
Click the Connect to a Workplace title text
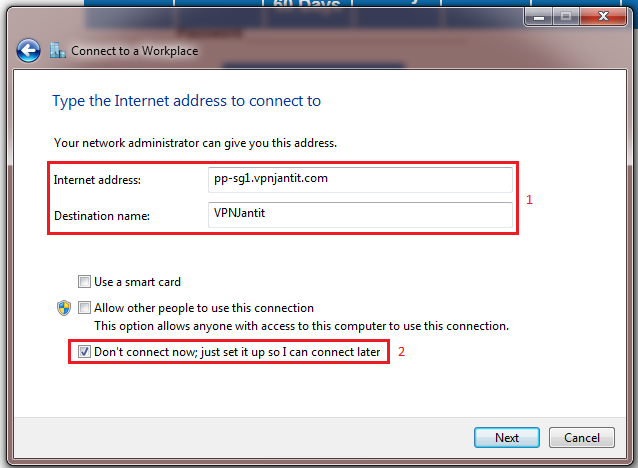tap(135, 51)
